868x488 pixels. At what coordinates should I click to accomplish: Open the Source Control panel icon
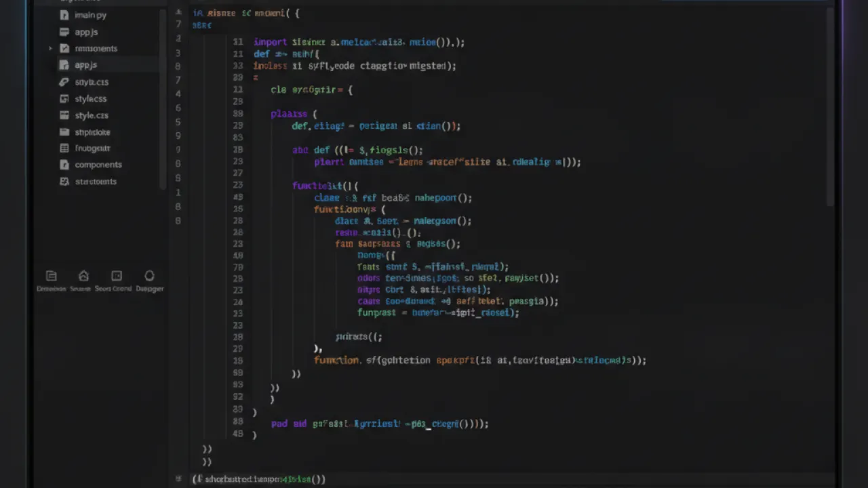pyautogui.click(x=117, y=276)
